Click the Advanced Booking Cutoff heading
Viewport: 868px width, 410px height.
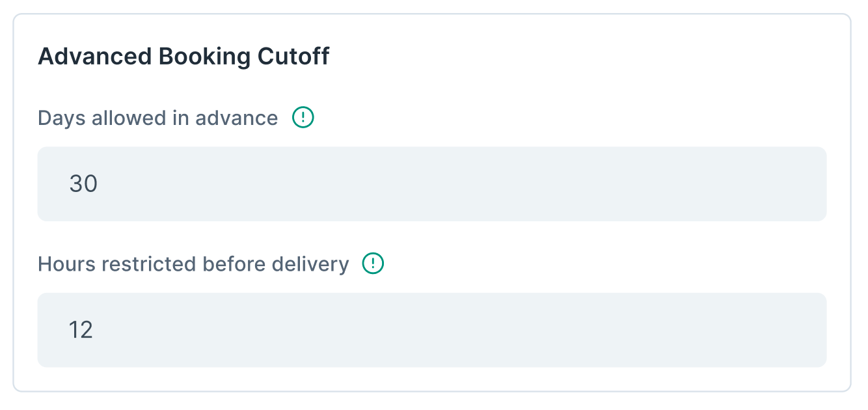point(184,56)
